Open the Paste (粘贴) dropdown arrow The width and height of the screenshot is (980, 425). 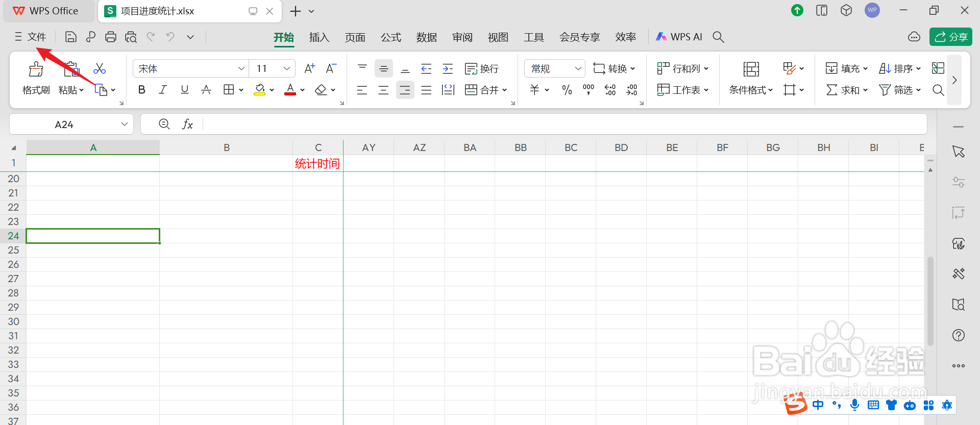[x=82, y=90]
